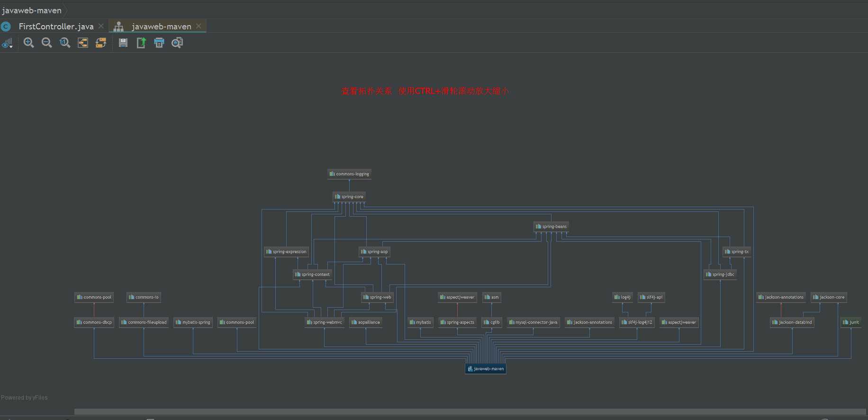
Task: Select the spring-aspects node
Action: point(457,322)
